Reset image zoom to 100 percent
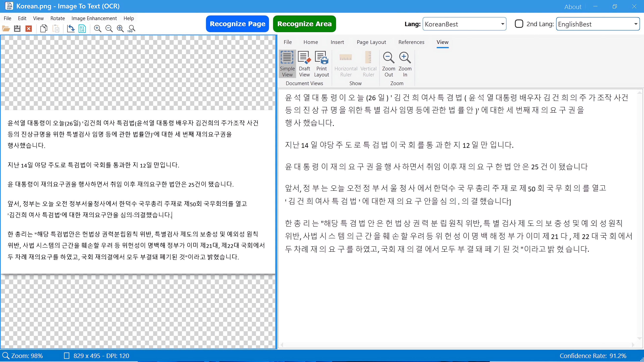Screen dimensions: 644x362 pos(131,28)
